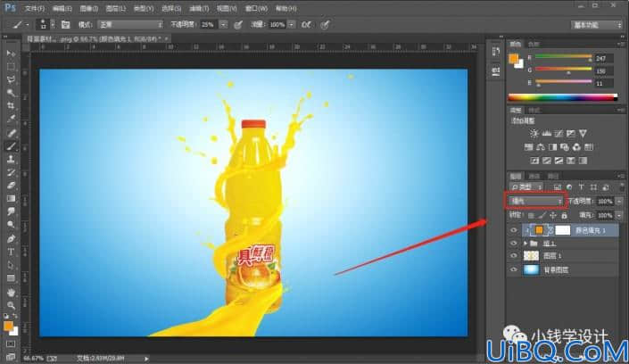The height and width of the screenshot is (364, 629).
Task: Click the Photo Filter adjustment icon
Action: [x=565, y=147]
